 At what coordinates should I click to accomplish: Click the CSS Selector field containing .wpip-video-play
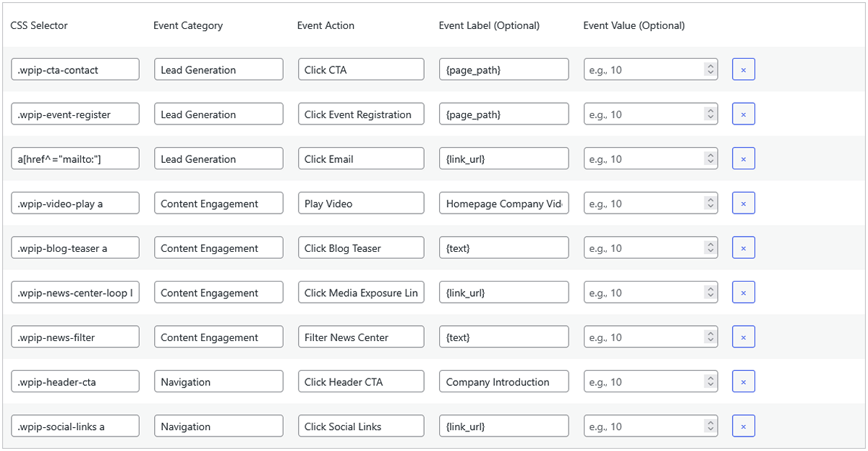[75, 203]
